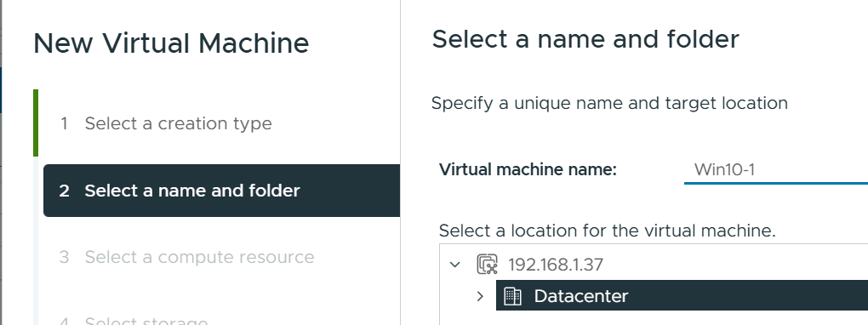
Task: Click the Virtual machine name label
Action: pyautogui.click(x=528, y=169)
